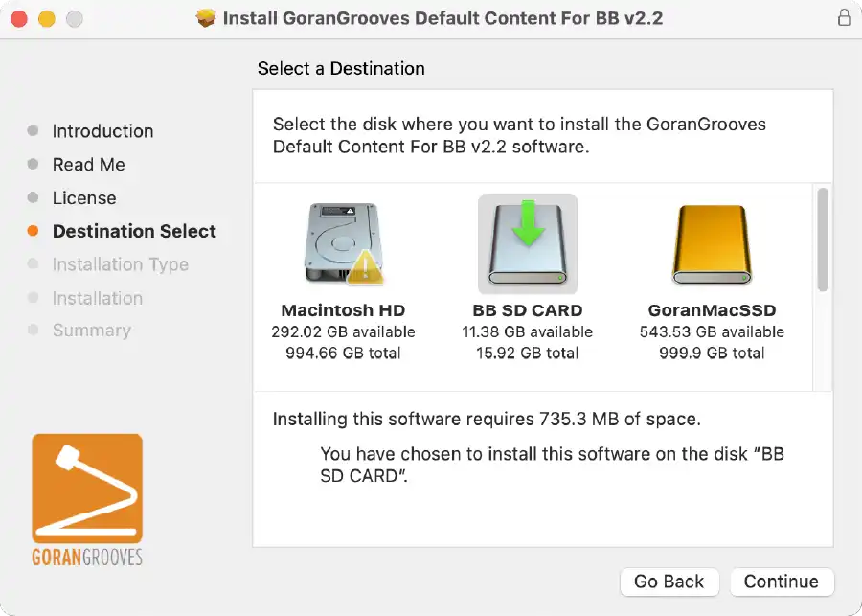
Task: Click the Go Back button
Action: pyautogui.click(x=669, y=582)
